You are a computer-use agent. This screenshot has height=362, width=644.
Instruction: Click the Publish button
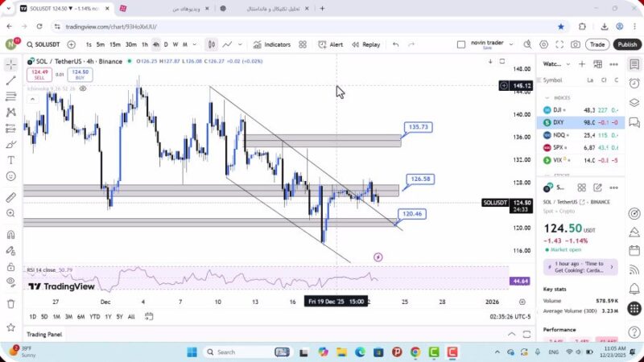[x=627, y=45]
